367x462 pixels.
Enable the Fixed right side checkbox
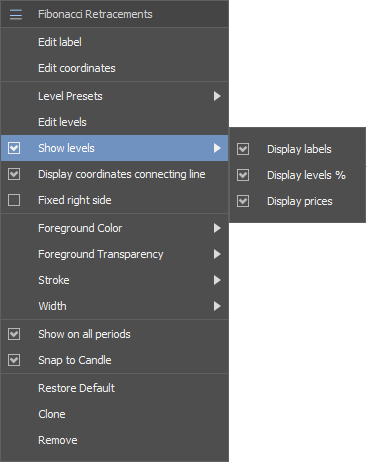[14, 200]
